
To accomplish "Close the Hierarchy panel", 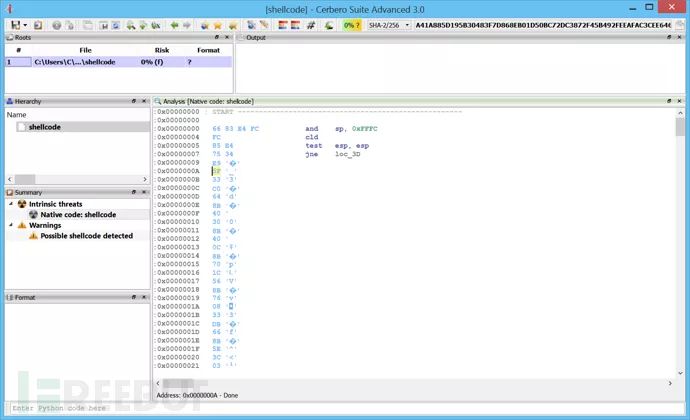I will tap(145, 101).
